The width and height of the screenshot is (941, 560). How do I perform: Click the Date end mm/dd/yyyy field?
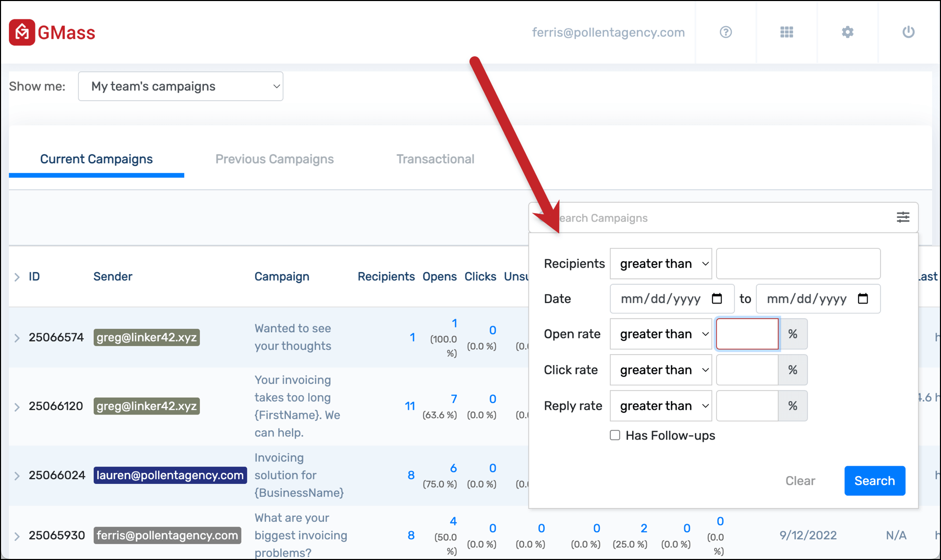pos(818,299)
